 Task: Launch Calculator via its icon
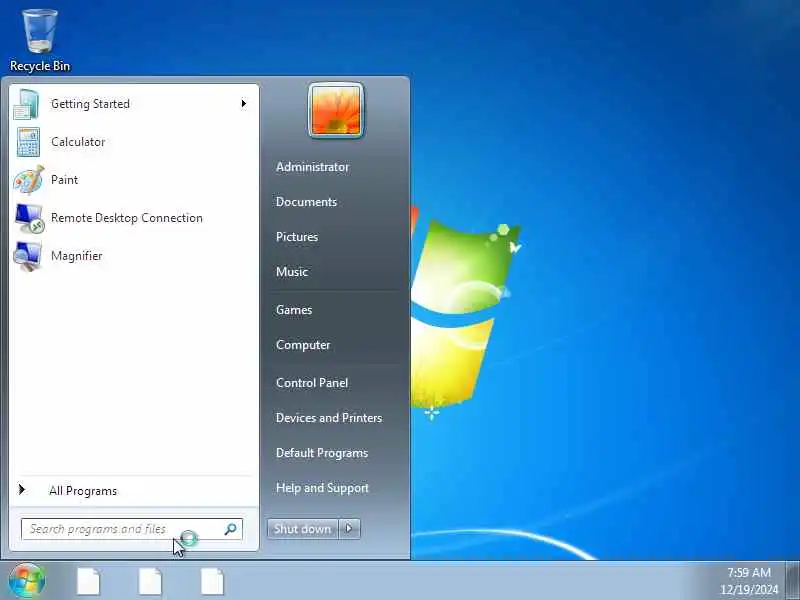(x=28, y=142)
